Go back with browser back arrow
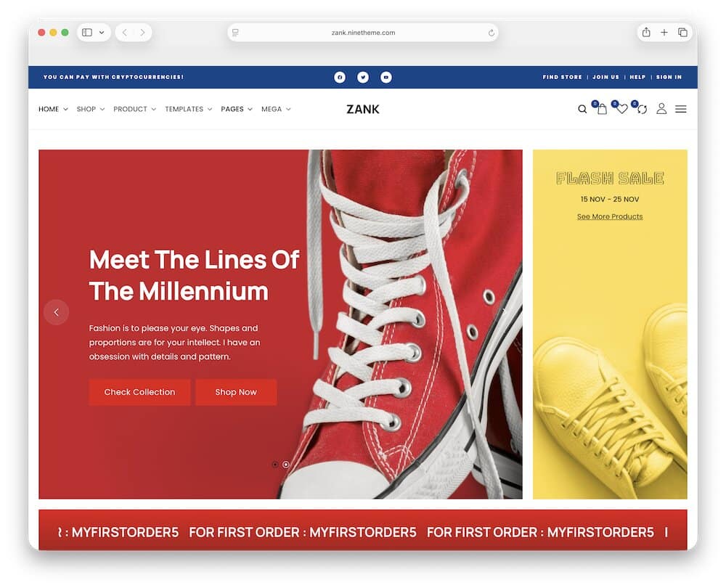The width and height of the screenshot is (726, 588). point(125,33)
